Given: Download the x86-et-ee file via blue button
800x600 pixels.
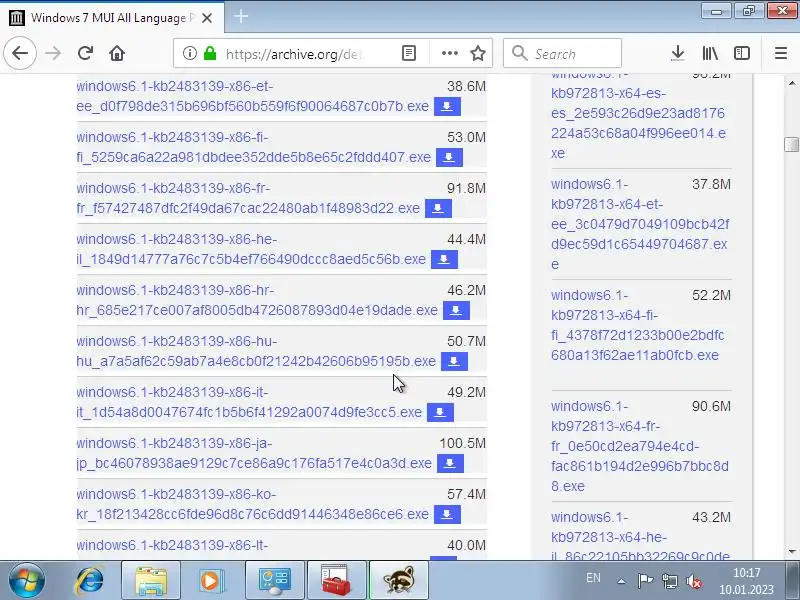Looking at the screenshot, I should 447,106.
